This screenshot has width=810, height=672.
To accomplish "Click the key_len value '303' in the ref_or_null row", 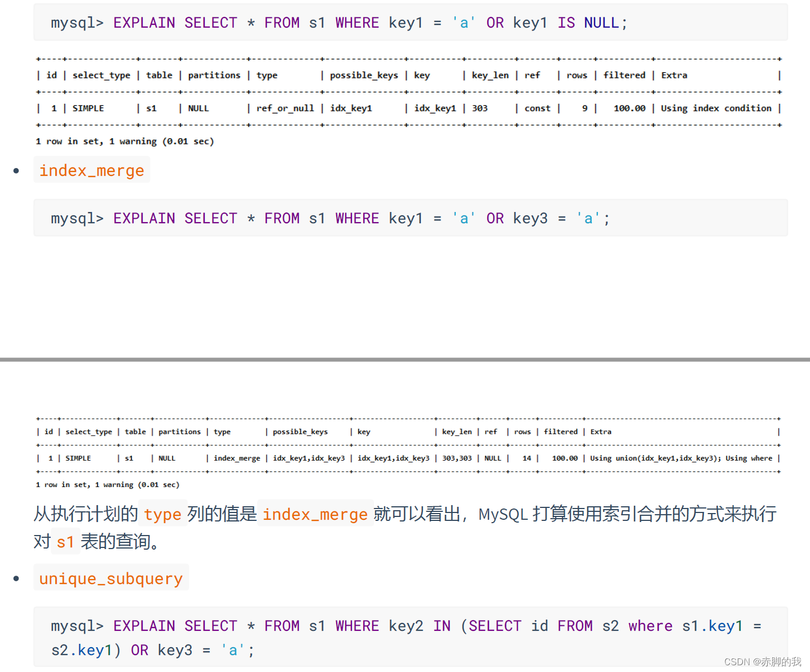I will pyautogui.click(x=479, y=108).
